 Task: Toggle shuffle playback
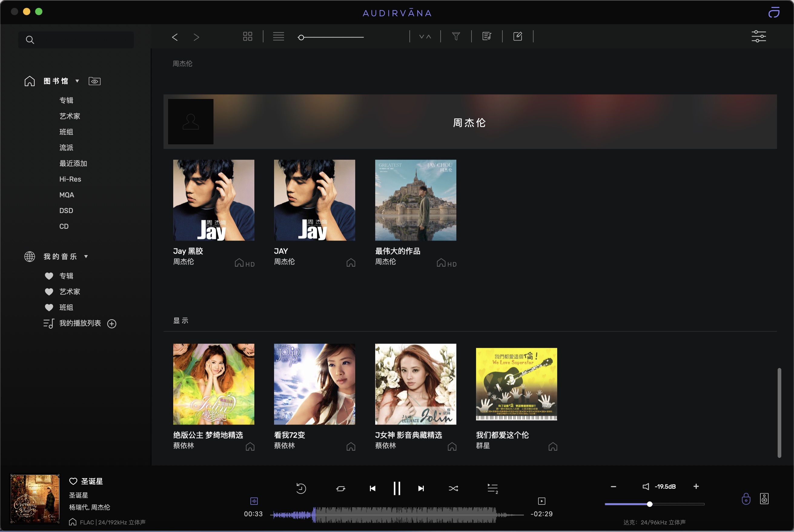[453, 488]
